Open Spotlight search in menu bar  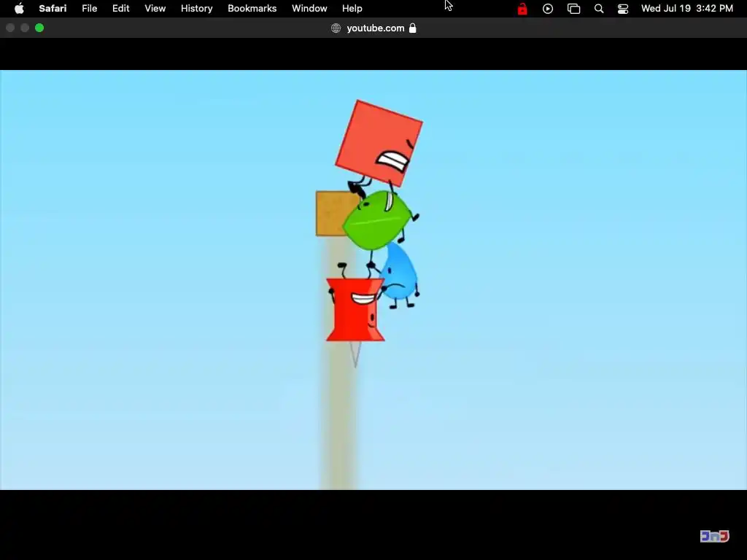click(x=599, y=9)
